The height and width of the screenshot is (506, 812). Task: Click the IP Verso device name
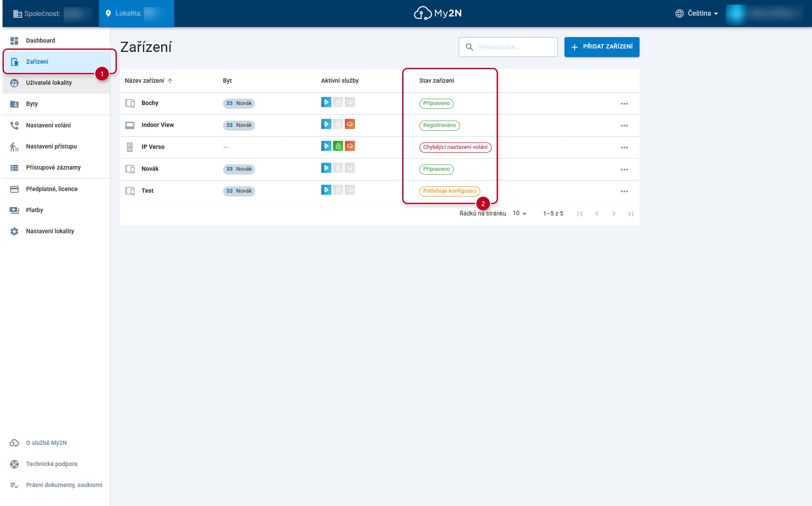click(153, 147)
